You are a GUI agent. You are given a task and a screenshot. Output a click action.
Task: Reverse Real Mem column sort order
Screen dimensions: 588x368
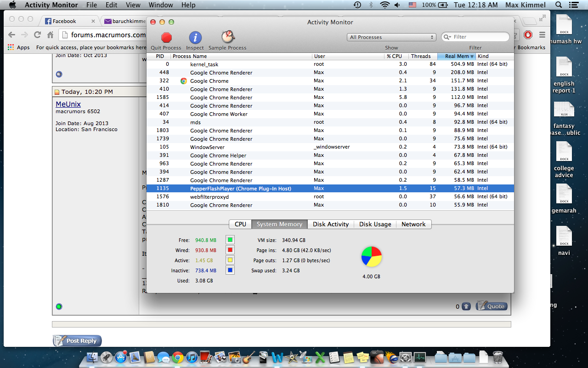[457, 56]
